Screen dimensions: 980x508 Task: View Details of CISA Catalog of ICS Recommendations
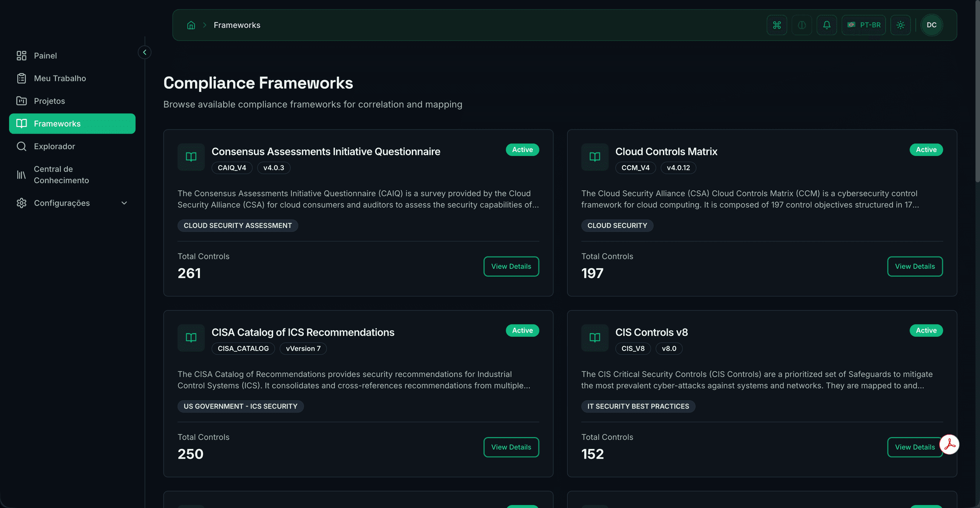pyautogui.click(x=511, y=447)
